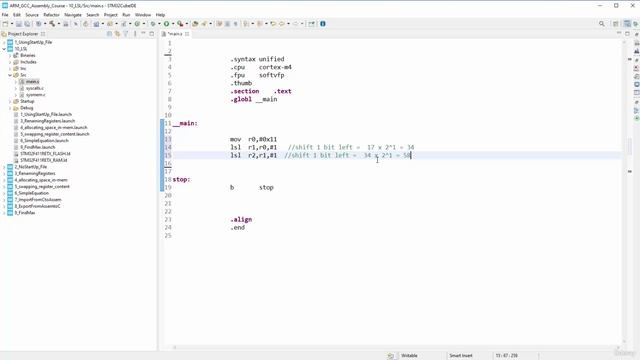Collapse the Src folder
640x360 pixels.
10,75
